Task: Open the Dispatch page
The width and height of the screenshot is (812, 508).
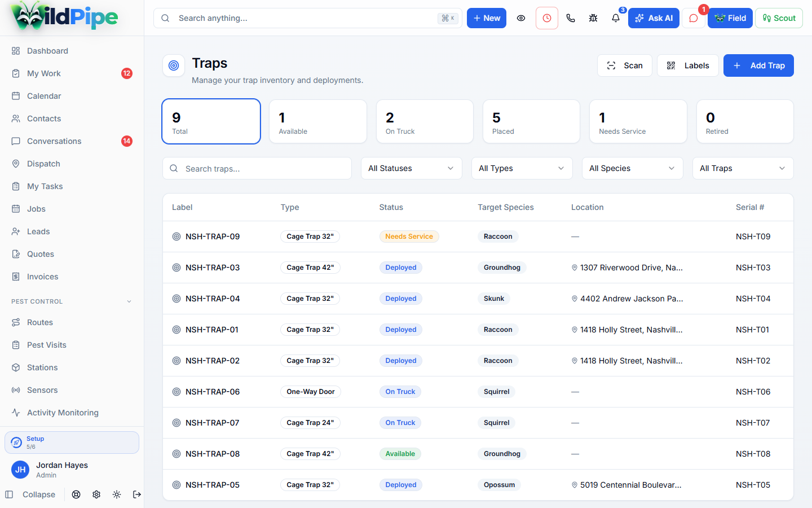Action: (x=72, y=164)
